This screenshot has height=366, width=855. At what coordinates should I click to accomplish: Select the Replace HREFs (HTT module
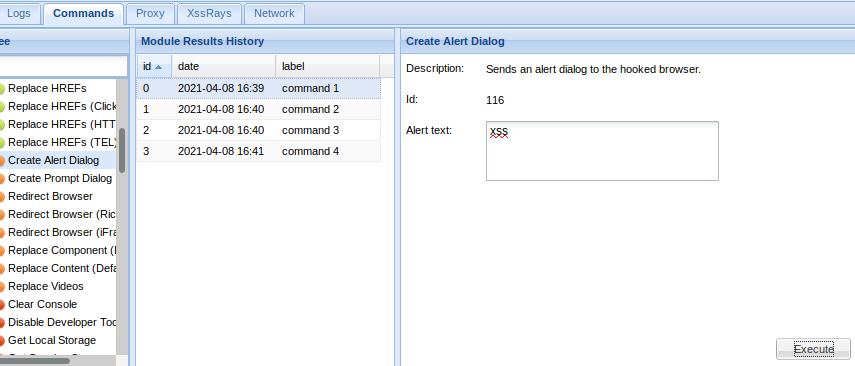[62, 124]
